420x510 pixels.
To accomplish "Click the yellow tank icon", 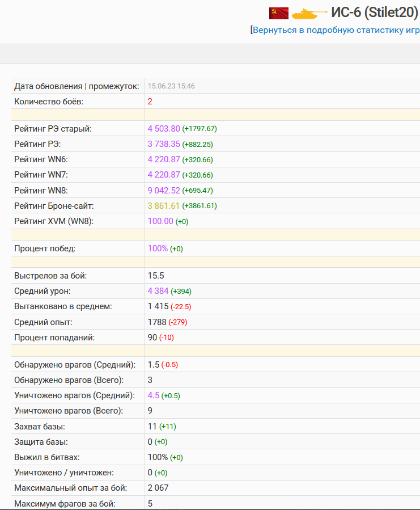I will click(309, 12).
